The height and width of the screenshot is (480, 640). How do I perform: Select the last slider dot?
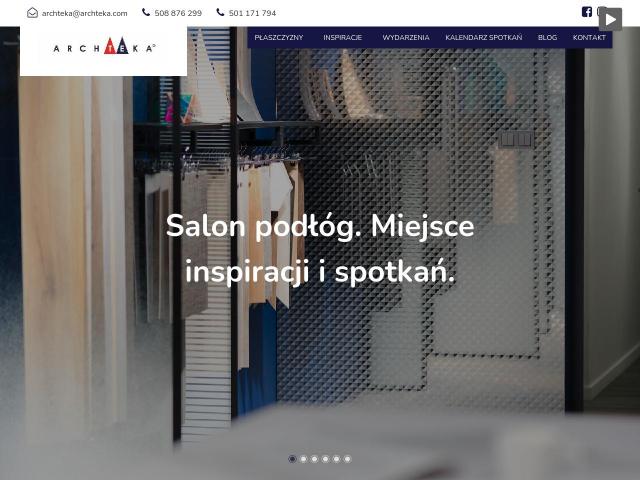click(x=347, y=459)
